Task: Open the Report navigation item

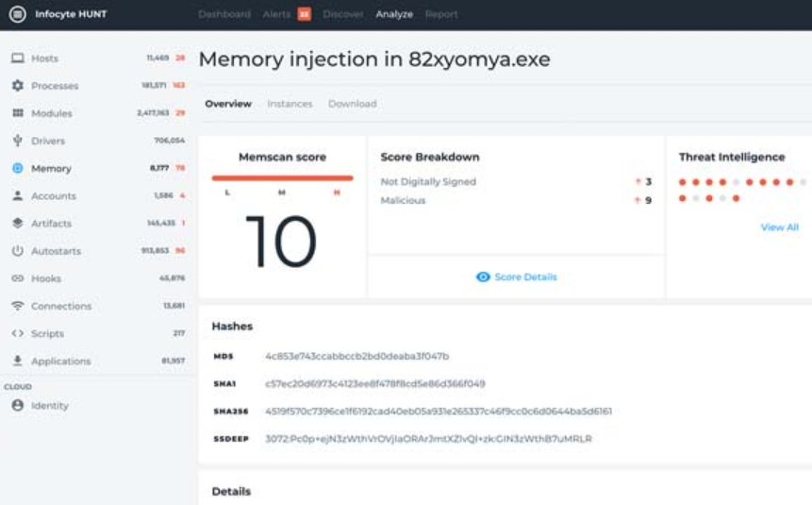Action: (x=441, y=14)
